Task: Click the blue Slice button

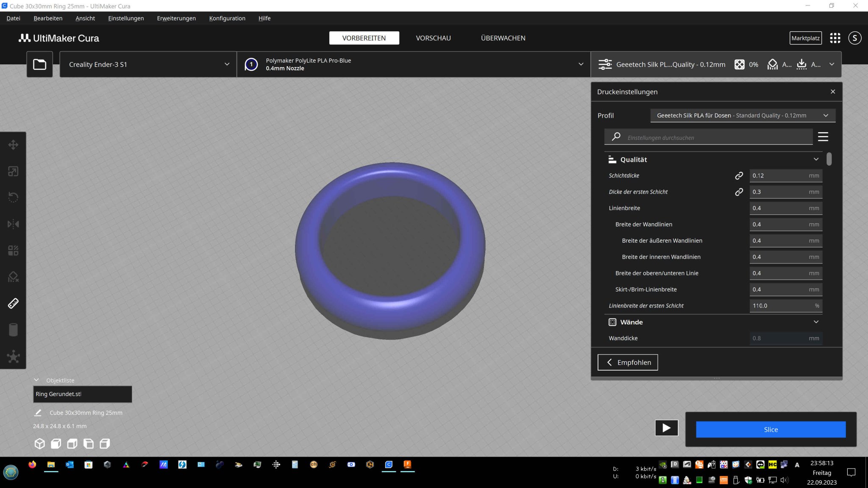Action: click(x=770, y=430)
